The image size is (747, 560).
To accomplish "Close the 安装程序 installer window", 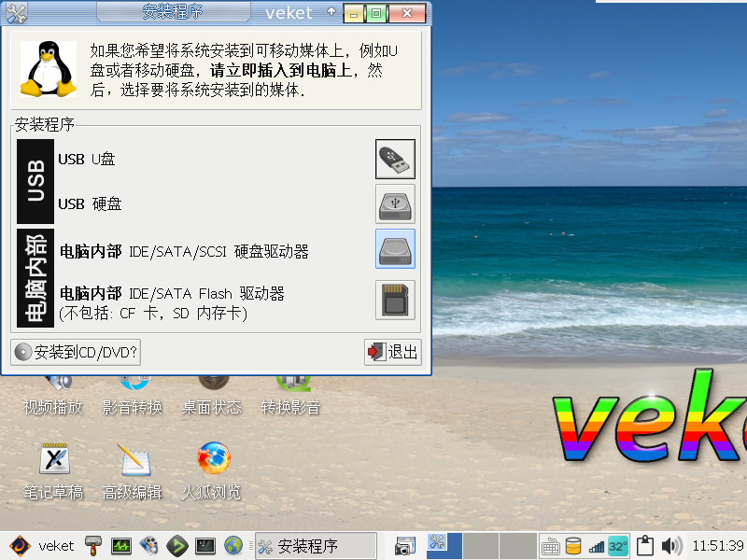I will tap(407, 13).
